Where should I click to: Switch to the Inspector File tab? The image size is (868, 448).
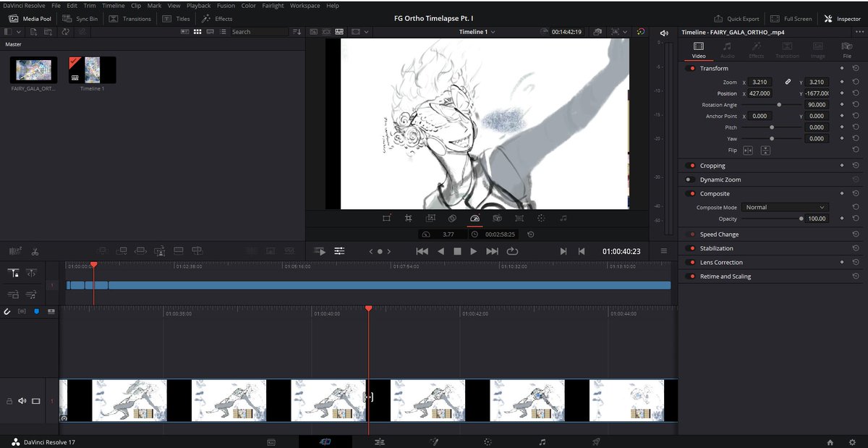click(x=847, y=50)
